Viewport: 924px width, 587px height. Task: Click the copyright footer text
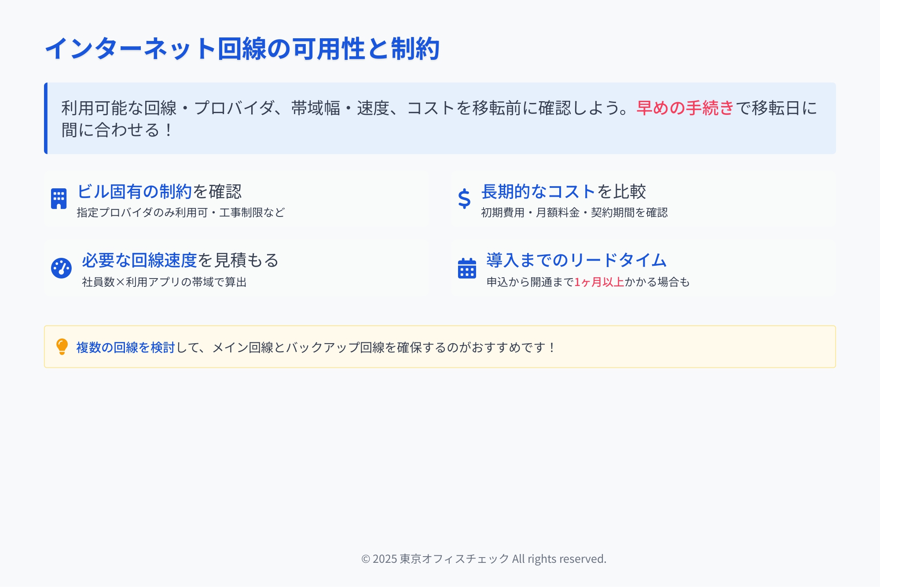click(x=484, y=559)
